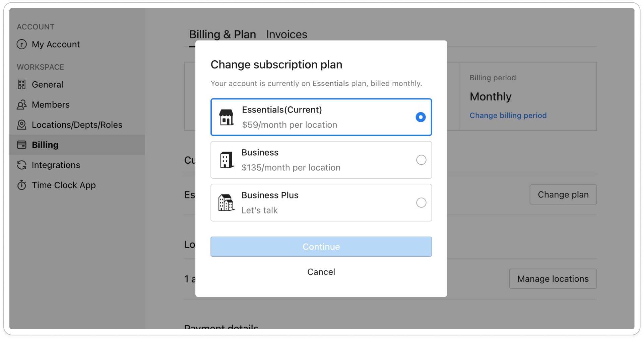Open the Invoices tab
The height and width of the screenshot is (340, 644).
(286, 34)
